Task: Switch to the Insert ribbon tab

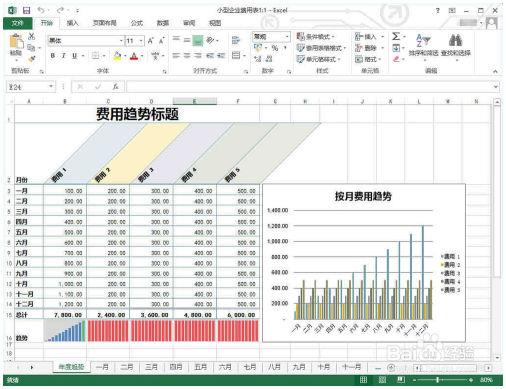Action: pyautogui.click(x=72, y=23)
